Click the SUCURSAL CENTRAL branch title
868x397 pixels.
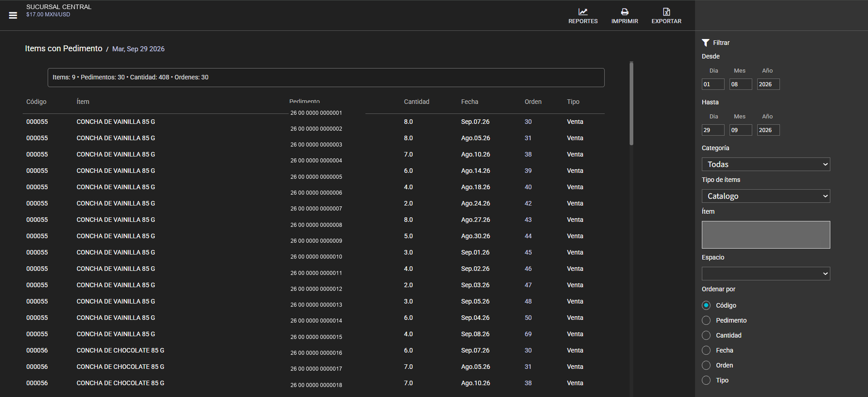(59, 7)
